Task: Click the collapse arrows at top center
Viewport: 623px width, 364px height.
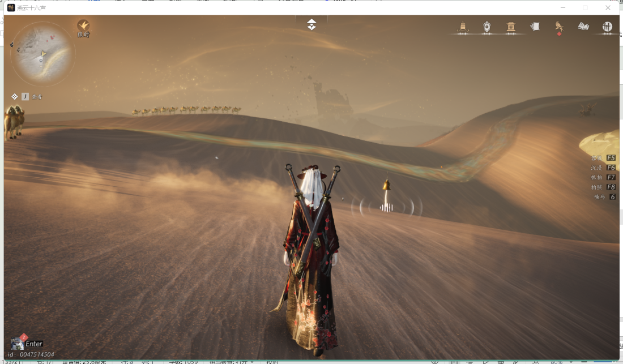Action: click(x=311, y=24)
